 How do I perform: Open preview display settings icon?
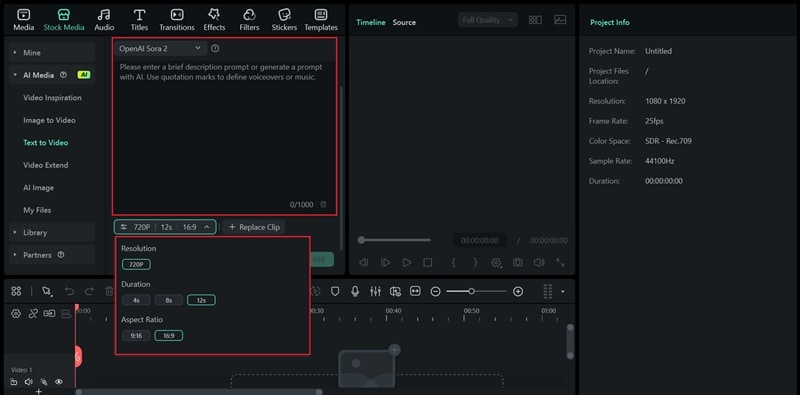click(496, 262)
